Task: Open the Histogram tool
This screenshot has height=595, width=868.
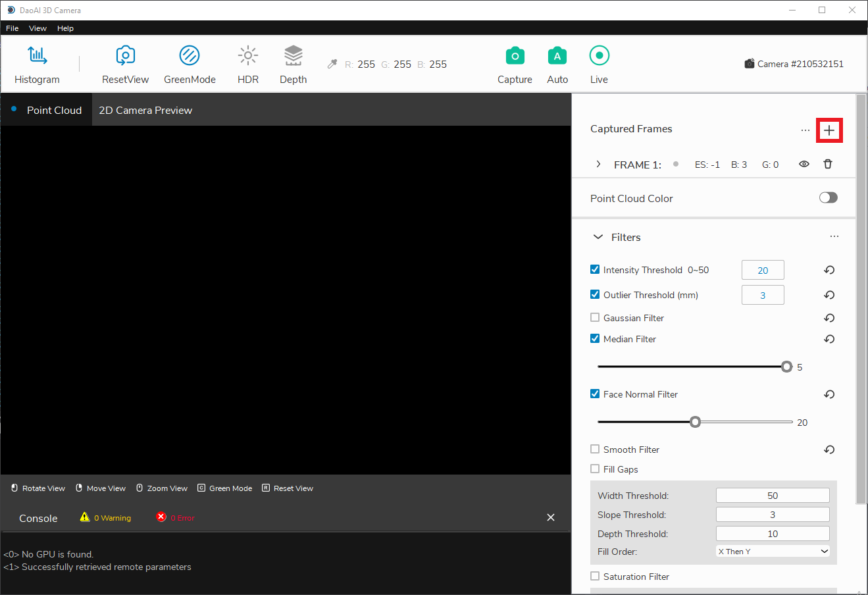Action: [37, 57]
